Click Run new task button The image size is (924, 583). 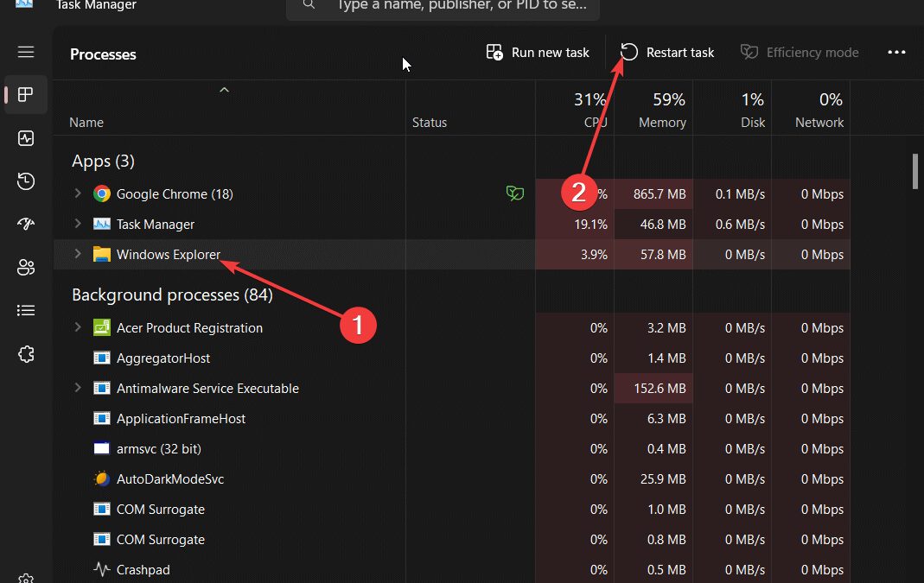(538, 53)
